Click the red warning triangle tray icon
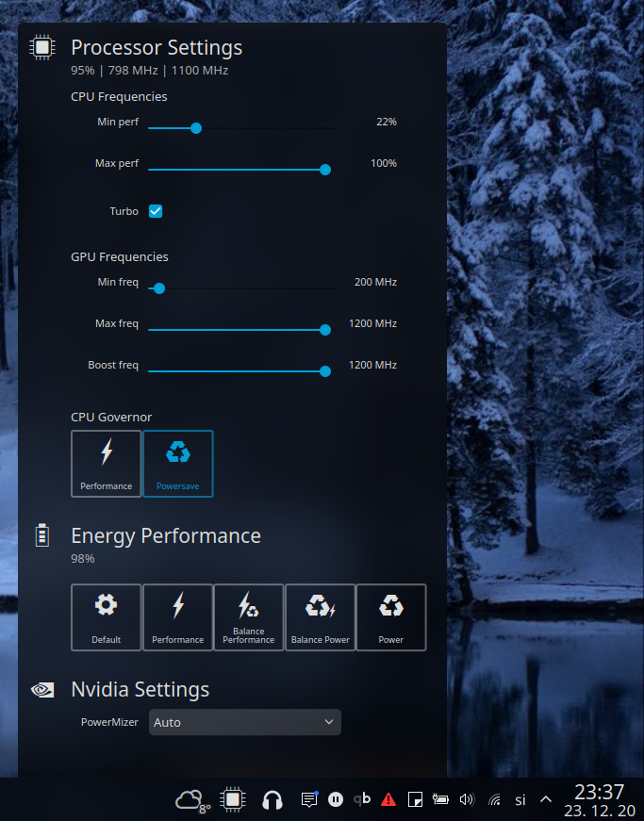The image size is (644, 821). tap(388, 799)
